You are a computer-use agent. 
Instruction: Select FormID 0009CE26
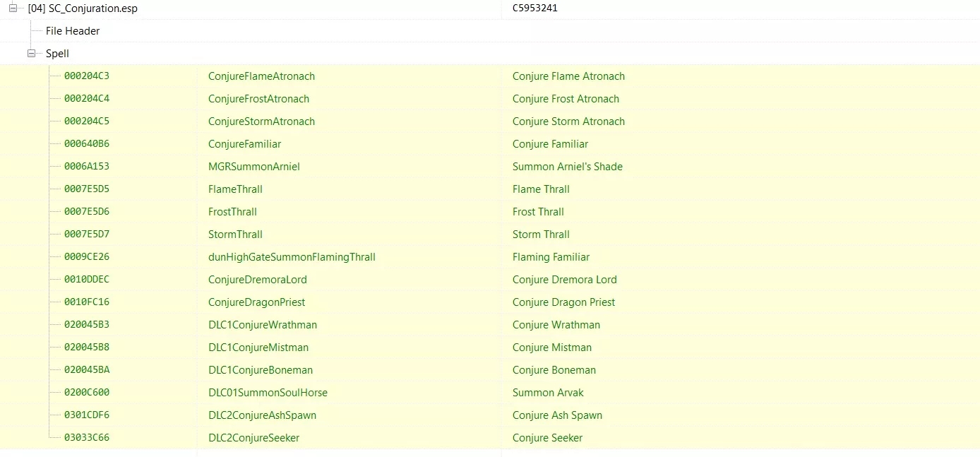click(87, 257)
